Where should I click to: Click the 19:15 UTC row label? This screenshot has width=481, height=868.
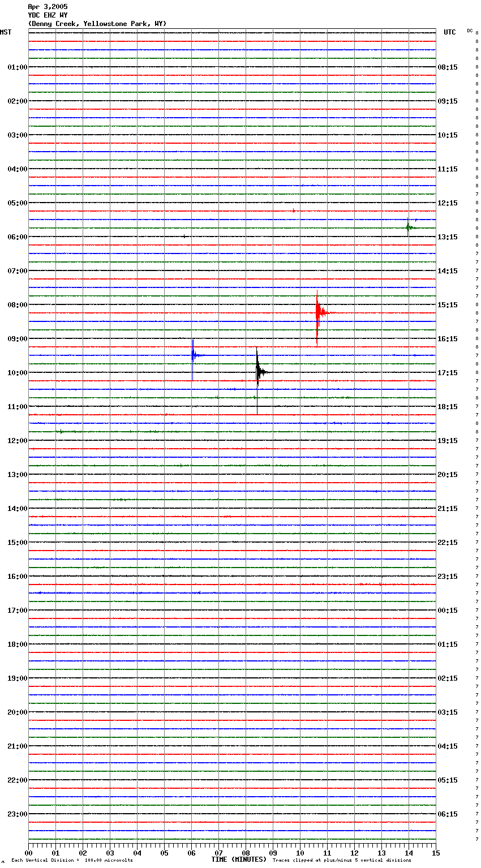448,441
